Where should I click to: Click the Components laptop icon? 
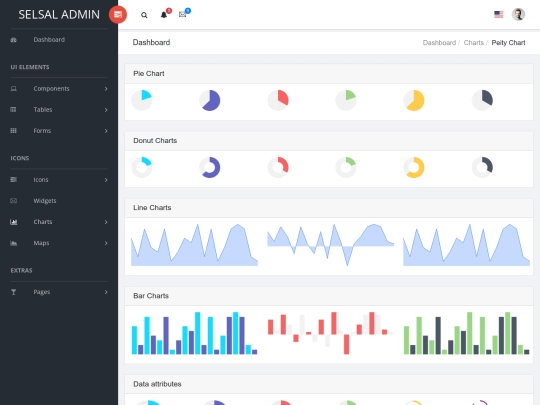coord(13,89)
